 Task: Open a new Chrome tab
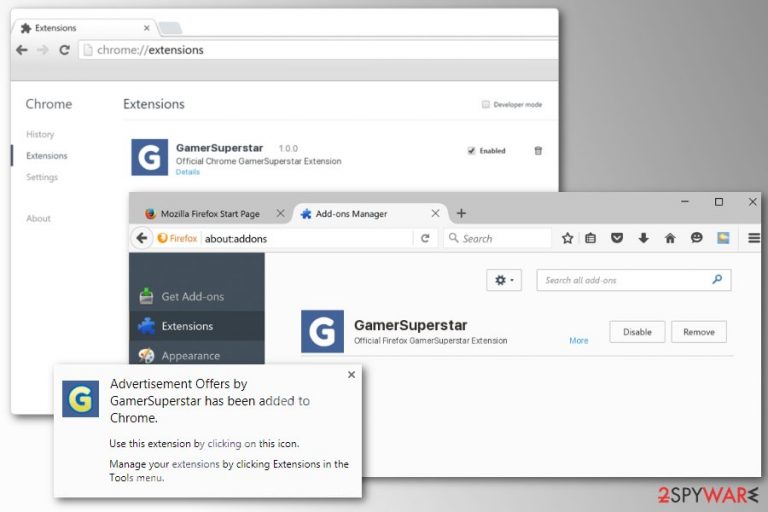(x=170, y=28)
